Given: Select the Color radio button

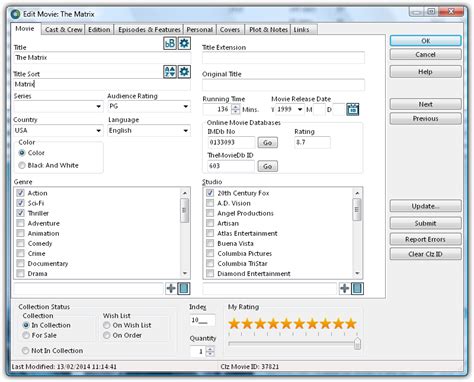Looking at the screenshot, I should [x=22, y=153].
